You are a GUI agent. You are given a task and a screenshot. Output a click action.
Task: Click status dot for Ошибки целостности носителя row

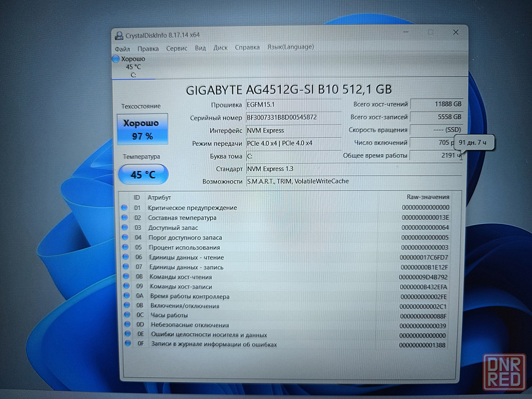click(128, 334)
